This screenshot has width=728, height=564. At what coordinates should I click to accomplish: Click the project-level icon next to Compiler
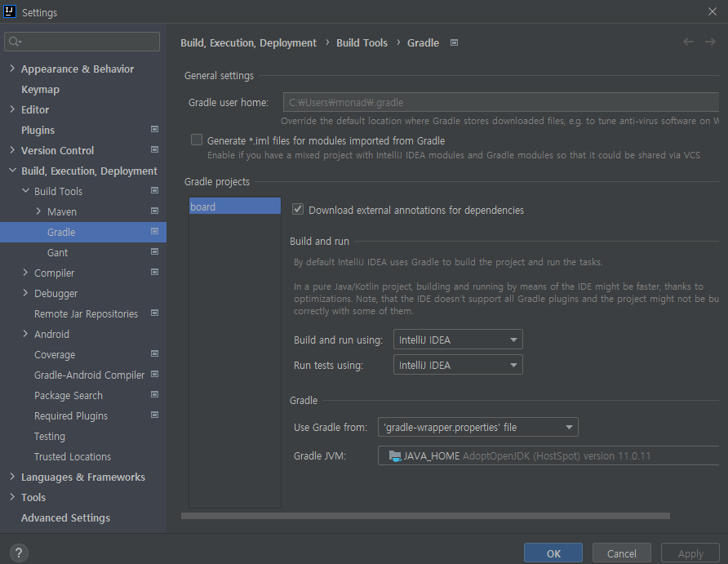(x=154, y=272)
